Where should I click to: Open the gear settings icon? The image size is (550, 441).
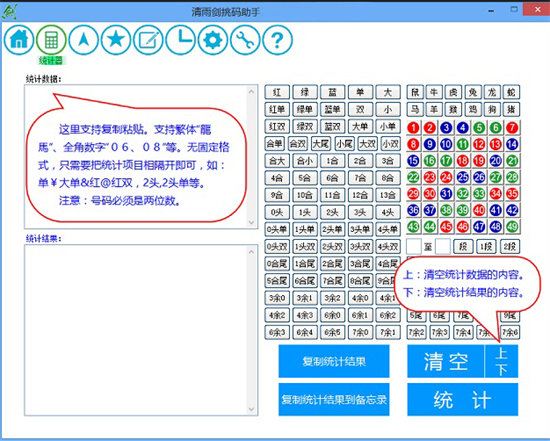click(x=213, y=40)
